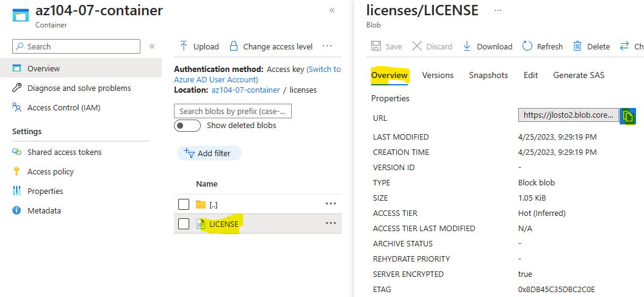This screenshot has height=297, width=644.
Task: Select the SIZE value 1.05 KiB
Action: (532, 198)
